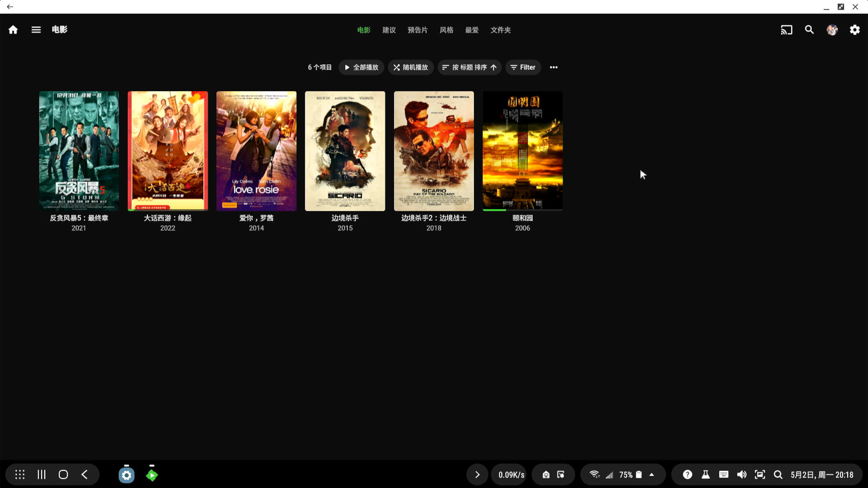The height and width of the screenshot is (488, 868).
Task: Open the hamburger side menu
Action: point(36,30)
